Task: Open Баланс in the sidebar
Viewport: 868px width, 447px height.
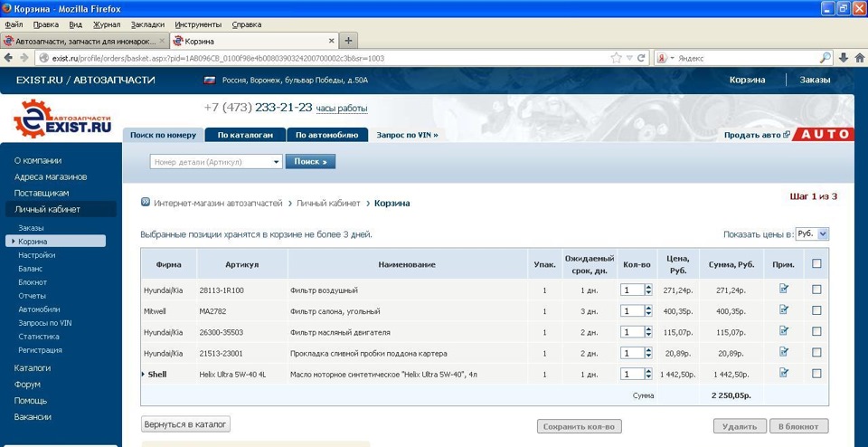Action: tap(31, 269)
